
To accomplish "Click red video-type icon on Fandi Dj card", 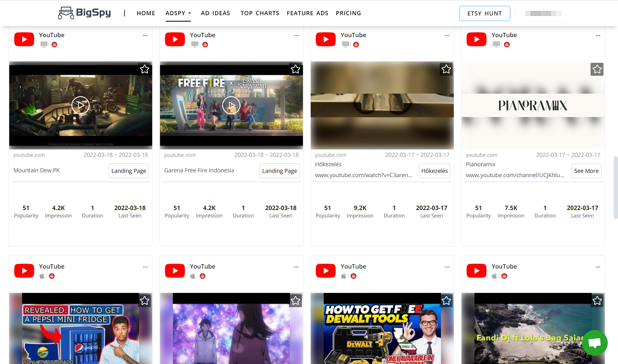I will coord(504,276).
